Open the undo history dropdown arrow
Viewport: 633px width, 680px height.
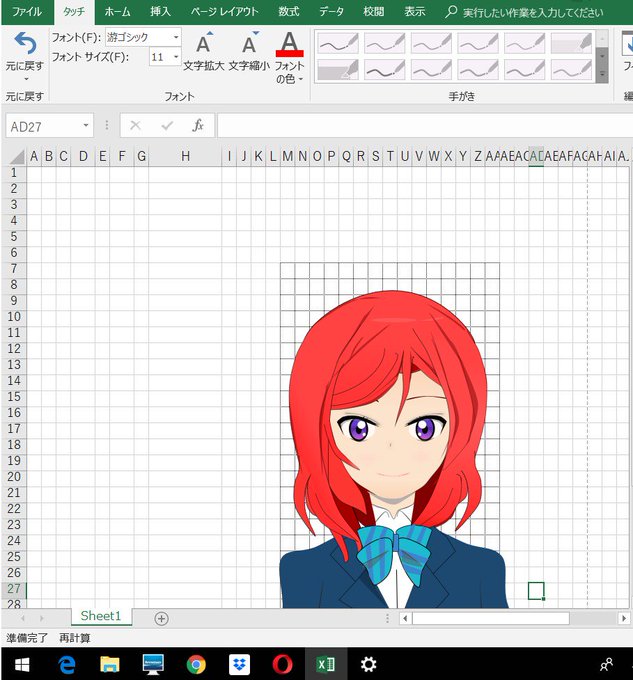(x=26, y=79)
